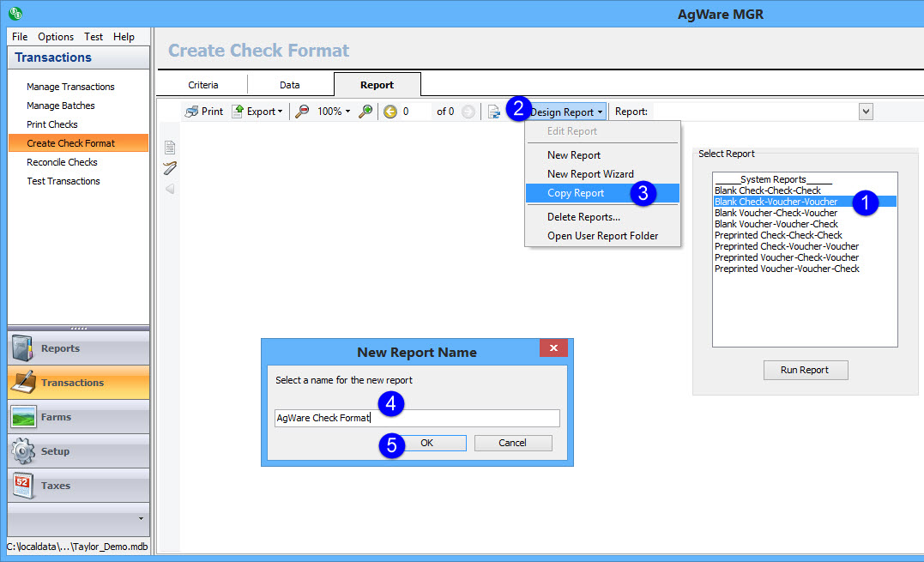Switch to the Criteria tab
924x562 pixels.
click(203, 85)
